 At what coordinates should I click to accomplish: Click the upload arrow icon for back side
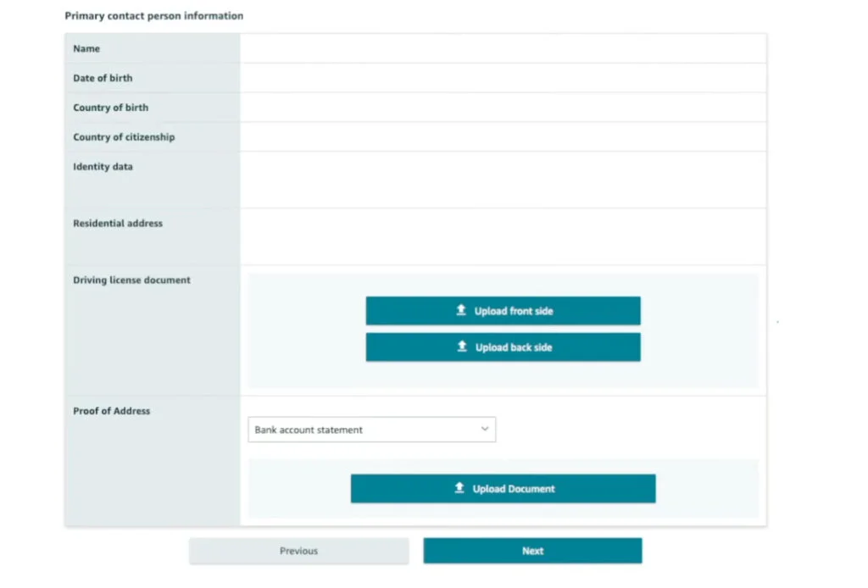[x=462, y=347]
